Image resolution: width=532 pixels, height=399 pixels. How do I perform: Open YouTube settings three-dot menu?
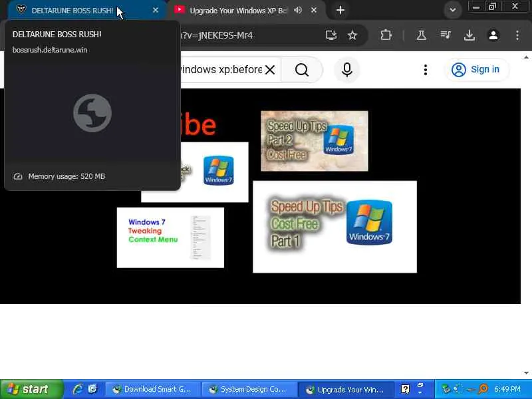click(426, 70)
